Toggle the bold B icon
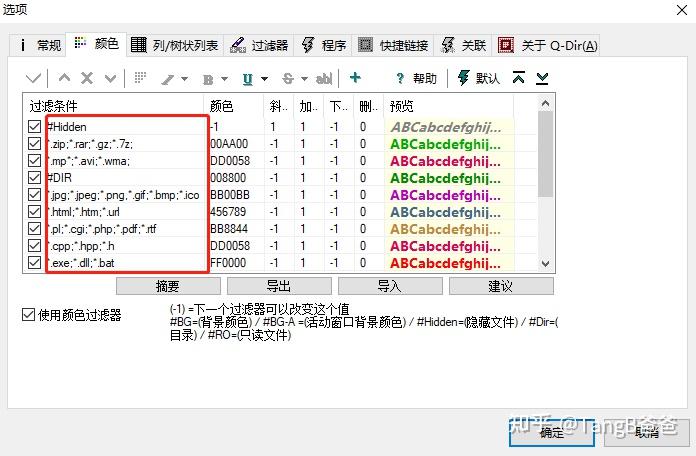696x456 pixels. click(208, 79)
